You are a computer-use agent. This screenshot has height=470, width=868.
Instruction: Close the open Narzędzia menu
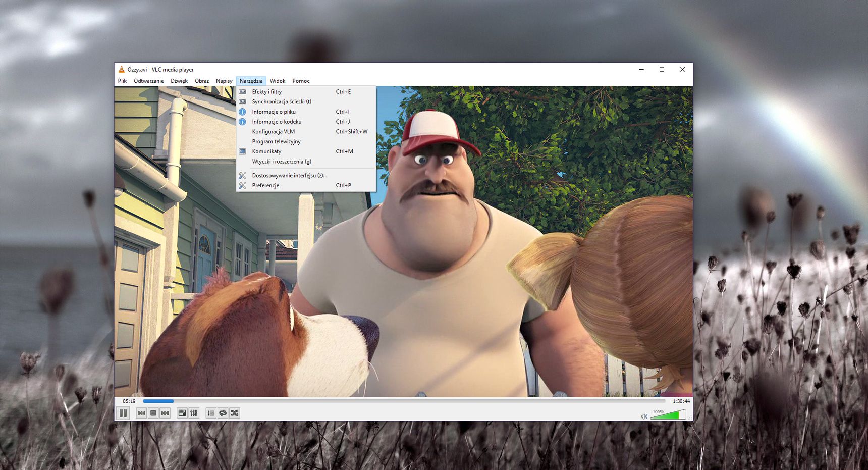coord(251,81)
